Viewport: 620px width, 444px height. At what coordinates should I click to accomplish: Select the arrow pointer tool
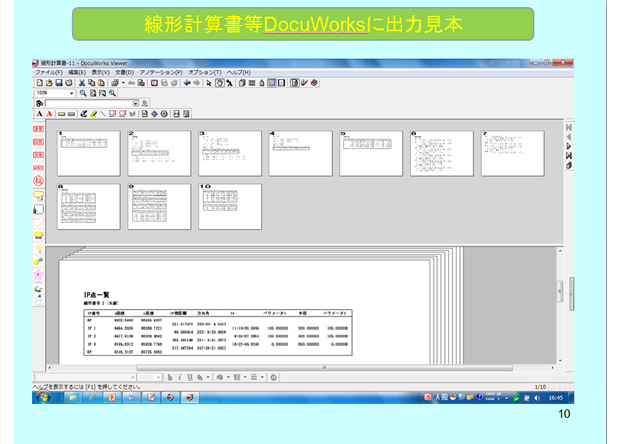[x=209, y=83]
